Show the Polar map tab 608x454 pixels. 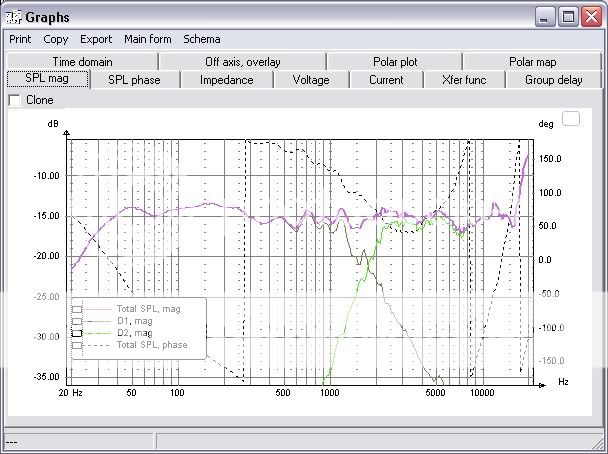532,62
